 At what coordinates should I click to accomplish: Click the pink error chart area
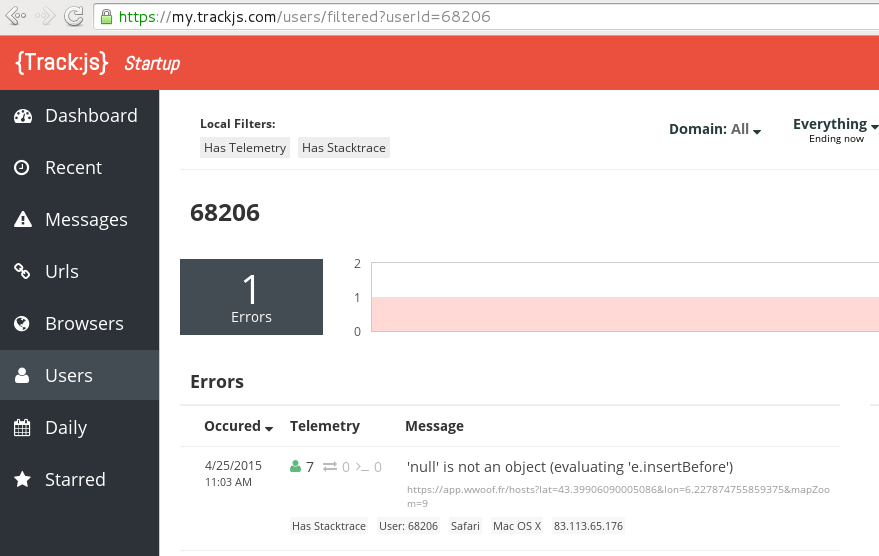pyautogui.click(x=625, y=314)
